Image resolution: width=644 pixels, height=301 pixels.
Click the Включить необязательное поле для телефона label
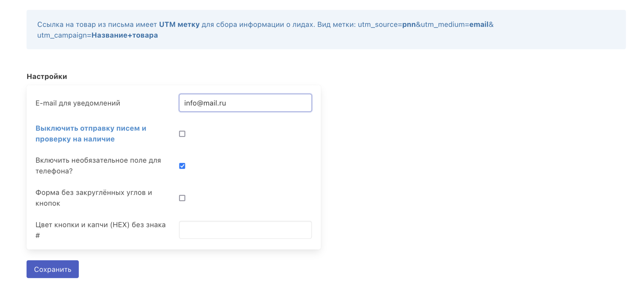click(x=98, y=166)
